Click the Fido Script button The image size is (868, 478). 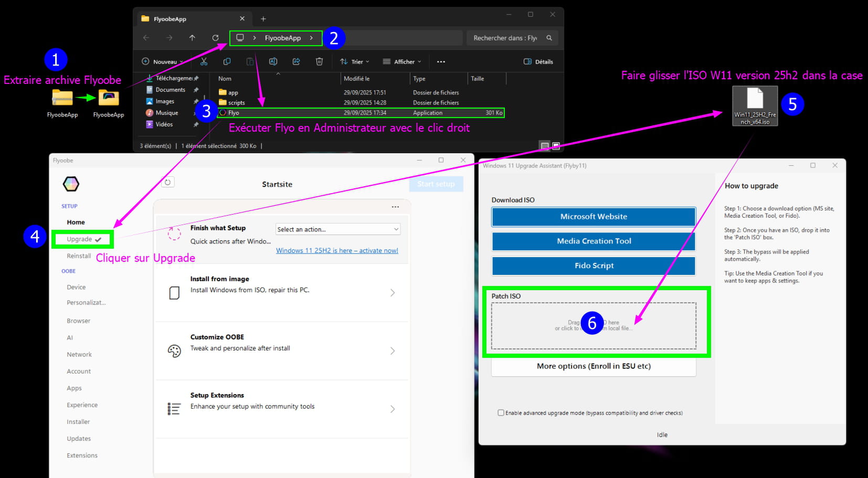tap(594, 266)
